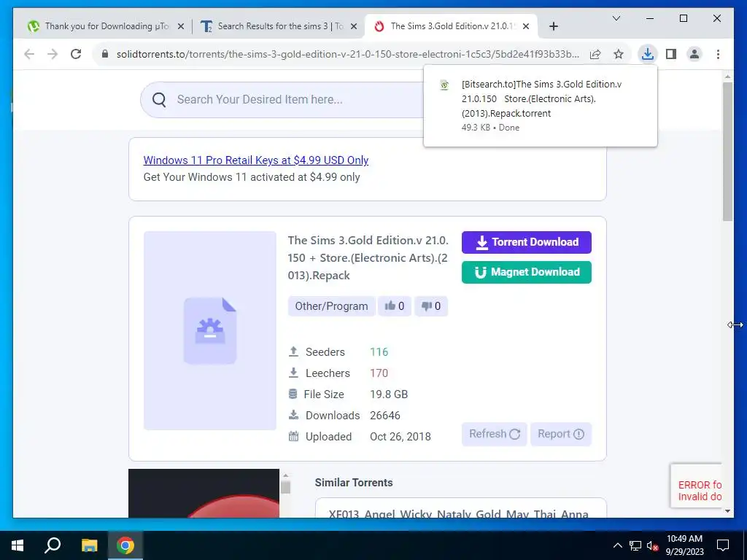The width and height of the screenshot is (747, 560).
Task: Close The Sims 3 Gold Edition tab
Action: click(526, 26)
